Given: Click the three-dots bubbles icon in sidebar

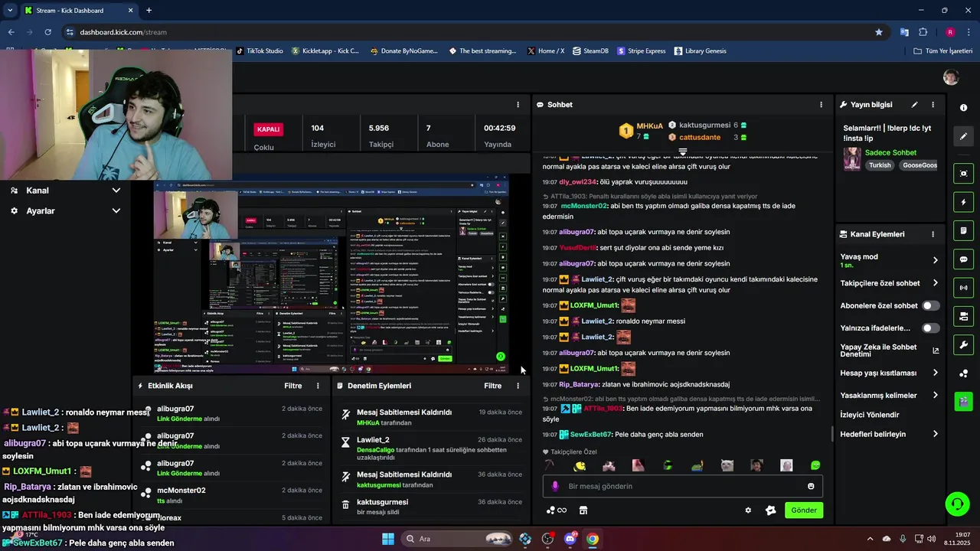Looking at the screenshot, I should point(963,373).
